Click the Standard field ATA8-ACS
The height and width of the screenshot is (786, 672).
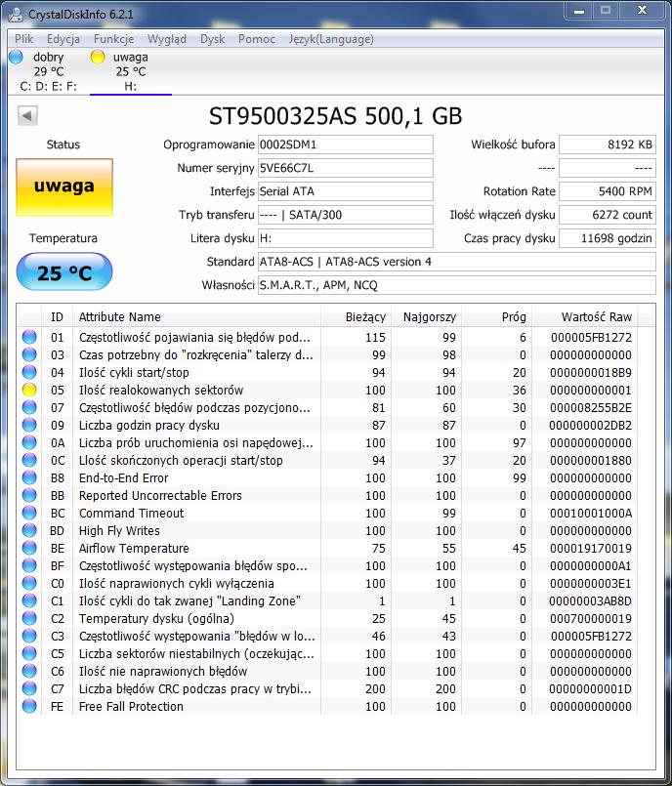(x=457, y=262)
